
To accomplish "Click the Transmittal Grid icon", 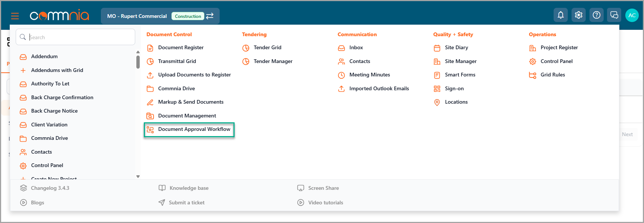I will [x=150, y=62].
